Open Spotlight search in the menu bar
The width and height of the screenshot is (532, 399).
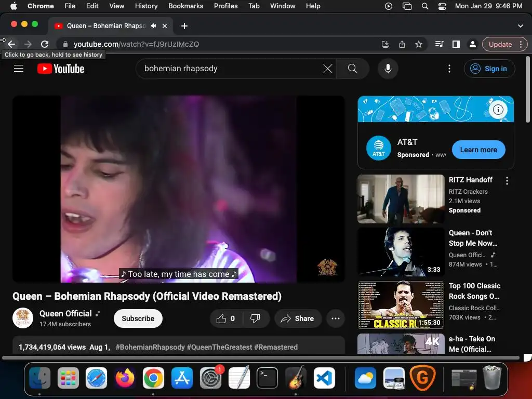(x=424, y=6)
